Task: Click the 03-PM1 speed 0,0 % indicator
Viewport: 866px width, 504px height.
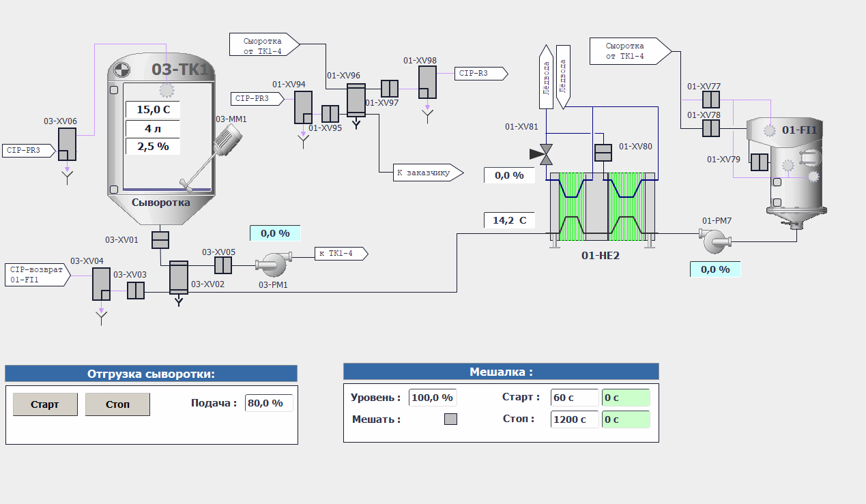Action: 274,233
